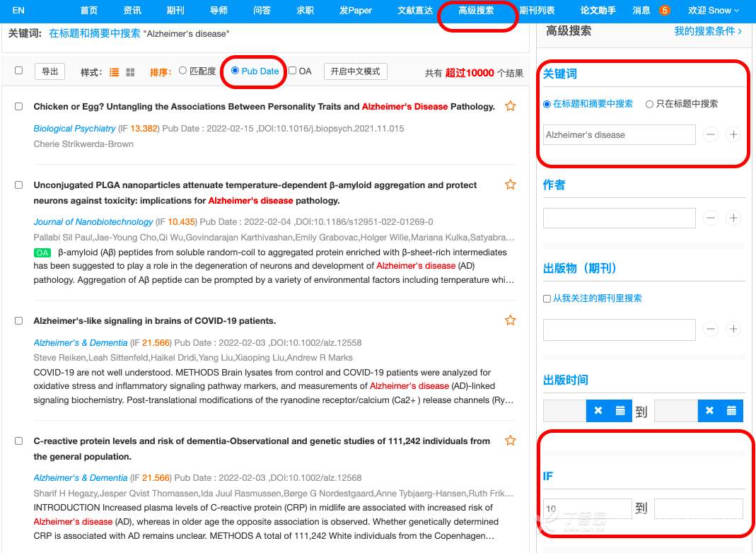Go to 期刊列表 in navigation
This screenshot has height=553, width=756.
click(x=537, y=11)
